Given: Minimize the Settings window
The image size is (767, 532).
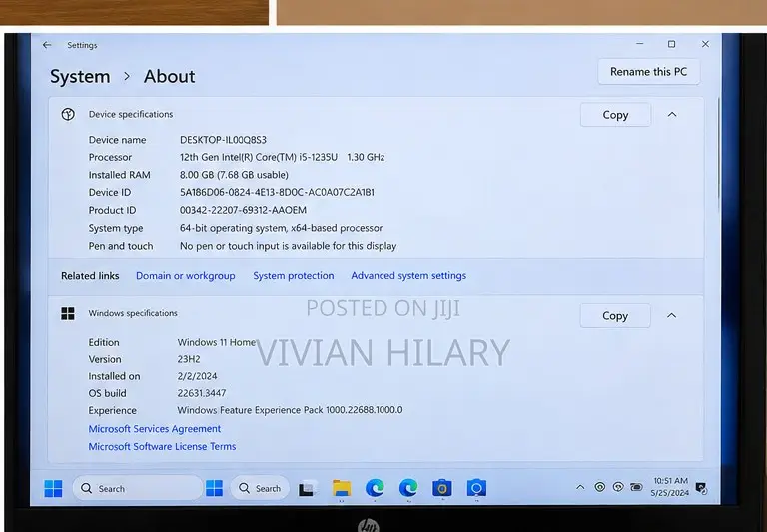Looking at the screenshot, I should click(x=640, y=44).
